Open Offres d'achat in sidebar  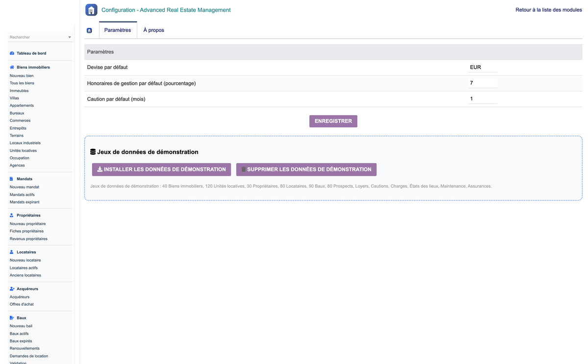tap(22, 304)
